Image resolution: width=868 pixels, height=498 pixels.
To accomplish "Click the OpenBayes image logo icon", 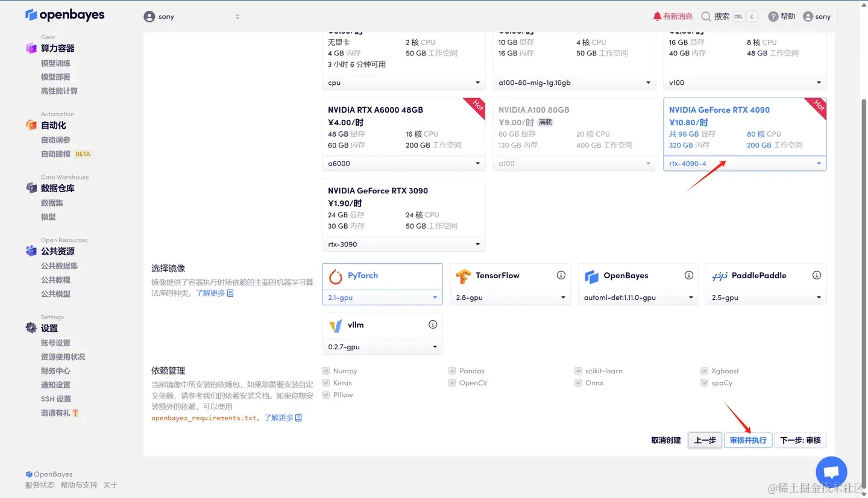I will point(591,276).
